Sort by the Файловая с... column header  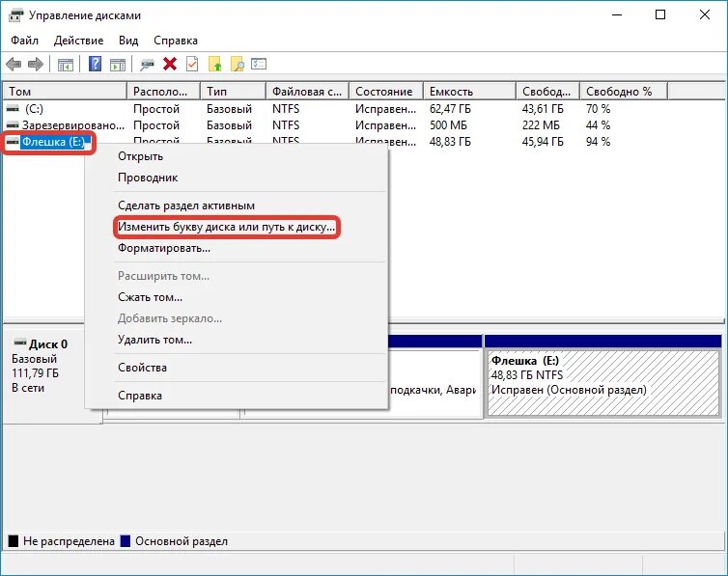click(x=308, y=92)
